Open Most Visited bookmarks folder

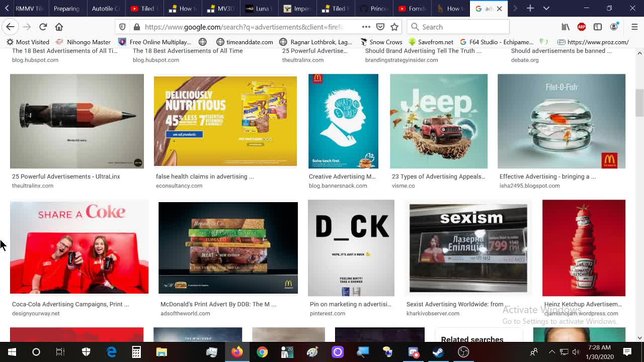pos(27,42)
